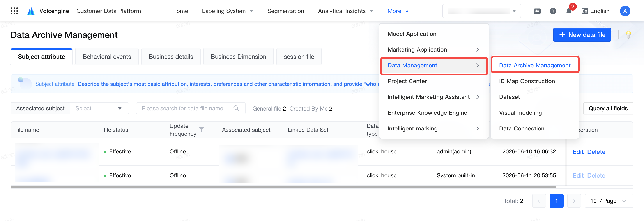Image resolution: width=644 pixels, height=221 pixels.
Task: Open the Dataset menu item
Action: (535, 97)
